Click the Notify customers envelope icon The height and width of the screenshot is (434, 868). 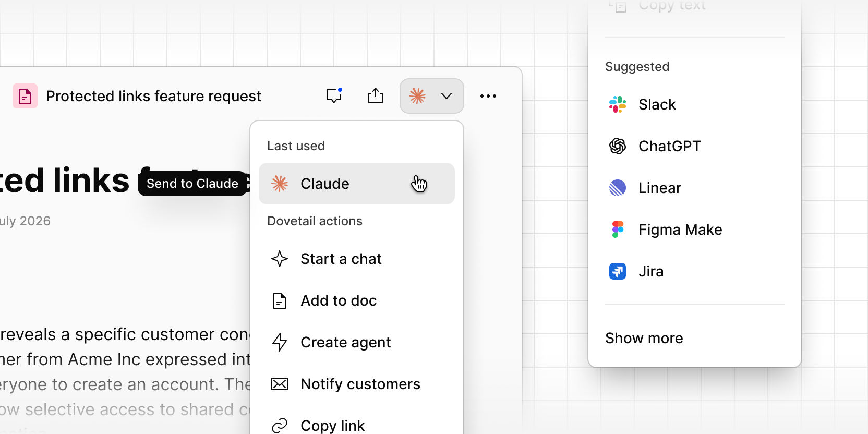pyautogui.click(x=280, y=384)
